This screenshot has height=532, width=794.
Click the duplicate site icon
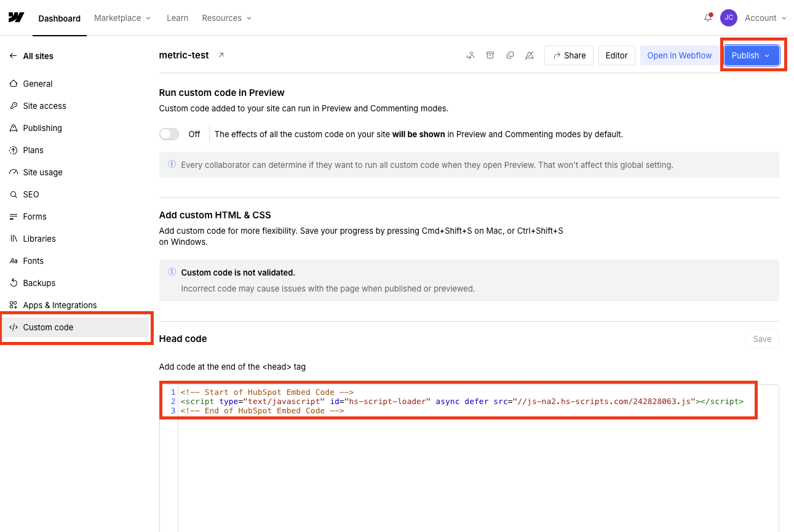[x=510, y=55]
